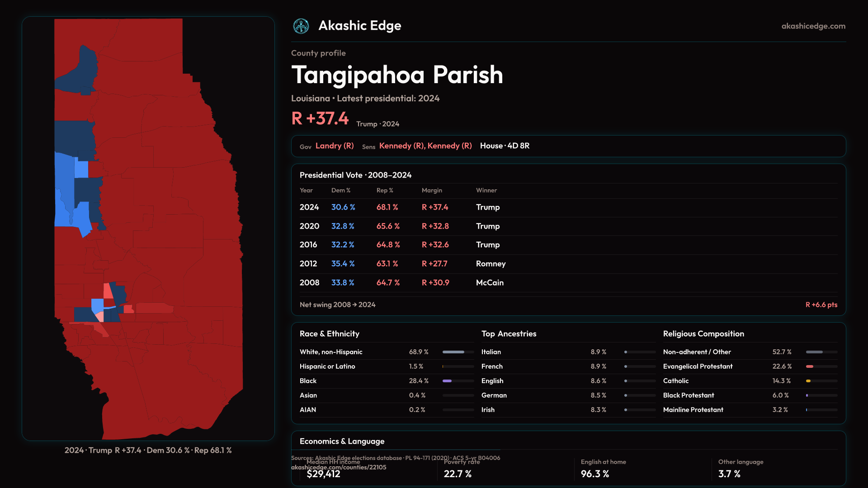Click the House 4D 8R label
The image size is (868, 488).
(505, 146)
